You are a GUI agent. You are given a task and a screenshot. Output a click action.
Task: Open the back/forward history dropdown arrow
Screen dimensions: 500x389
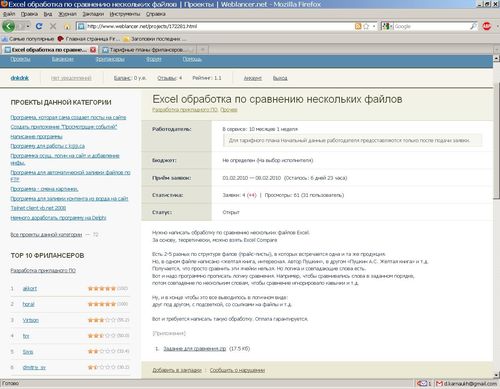pyautogui.click(x=28, y=26)
